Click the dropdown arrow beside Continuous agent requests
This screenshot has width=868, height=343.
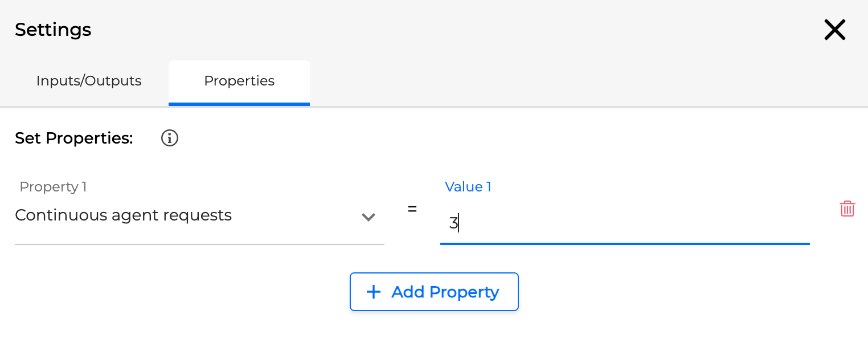(x=369, y=217)
